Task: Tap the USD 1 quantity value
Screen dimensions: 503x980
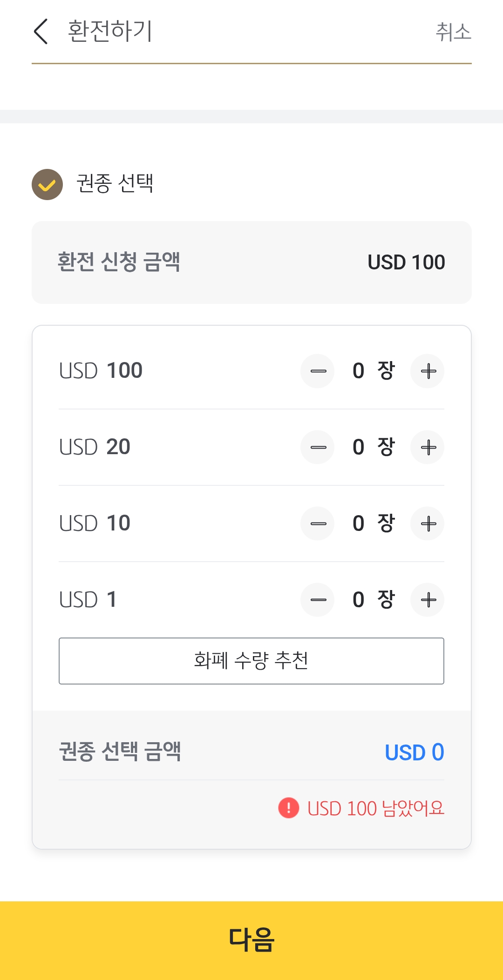Action: [x=359, y=600]
